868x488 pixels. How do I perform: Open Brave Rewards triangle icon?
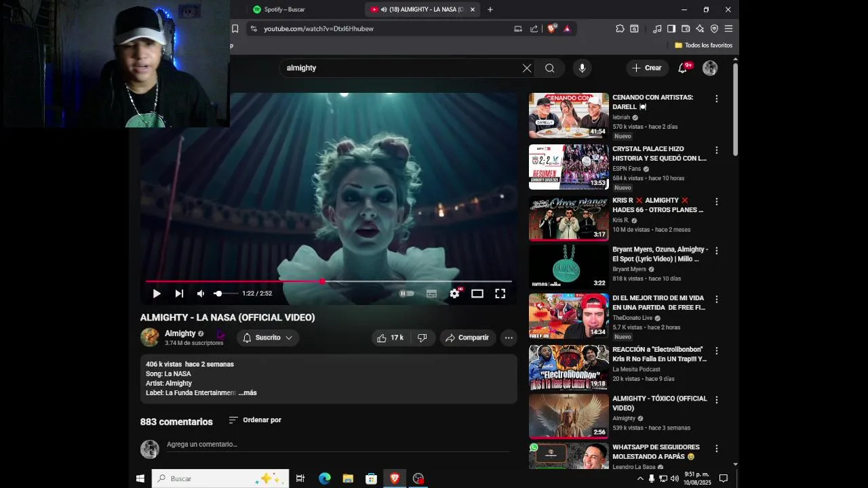click(x=567, y=28)
